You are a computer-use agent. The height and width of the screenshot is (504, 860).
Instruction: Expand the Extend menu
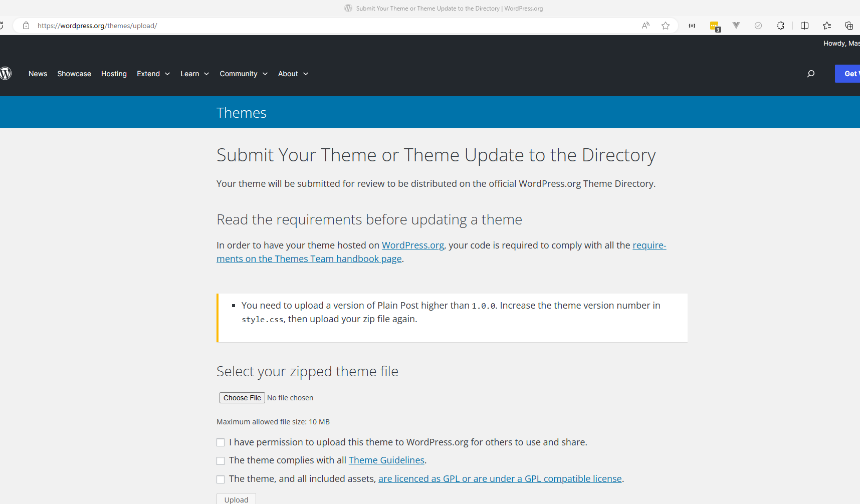coord(153,74)
